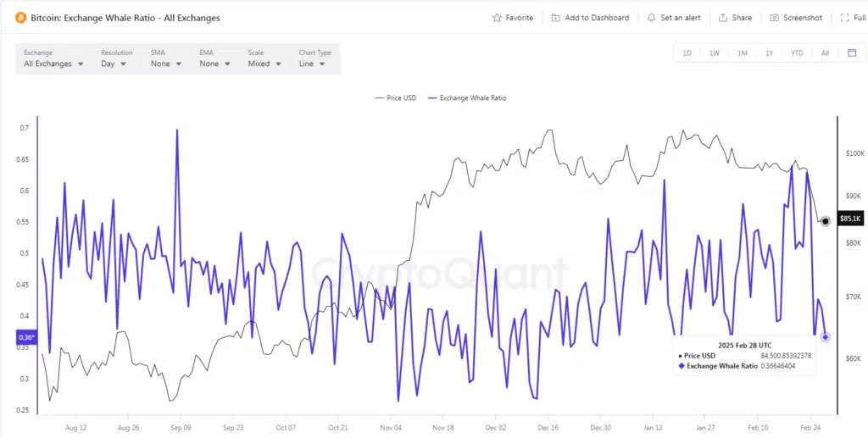The width and height of the screenshot is (868, 438).
Task: Open the Resolution Day dropdown
Action: (x=114, y=64)
